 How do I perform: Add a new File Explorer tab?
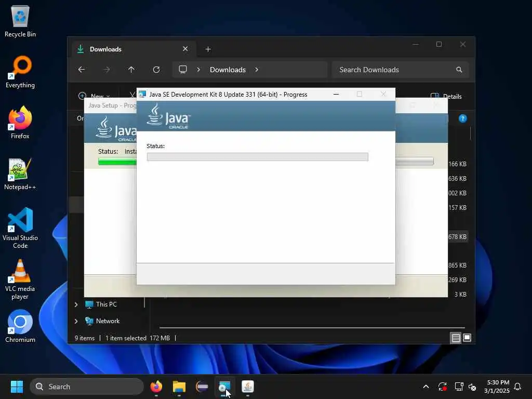(x=208, y=49)
